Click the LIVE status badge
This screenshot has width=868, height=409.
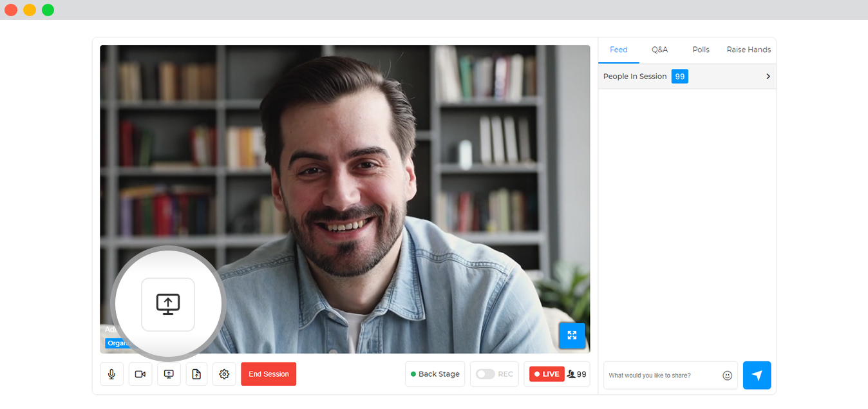(x=547, y=374)
